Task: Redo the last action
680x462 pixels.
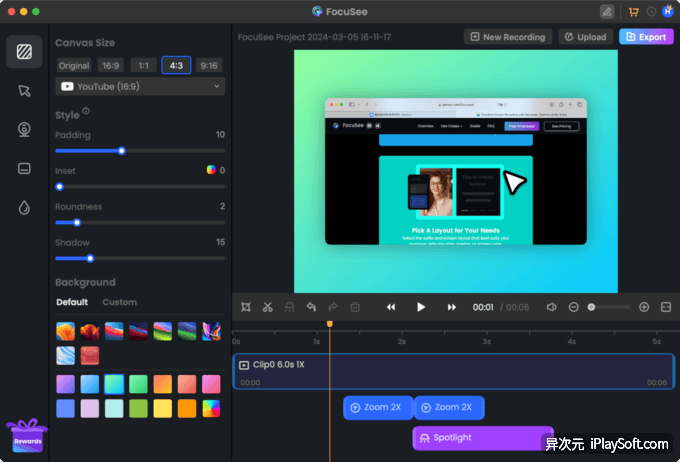Action: coord(333,307)
